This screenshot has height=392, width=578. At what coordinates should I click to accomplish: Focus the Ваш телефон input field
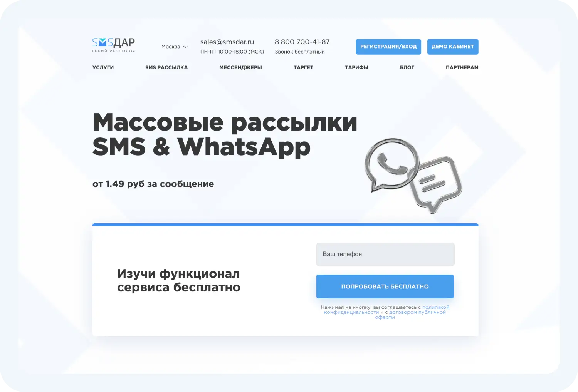(x=385, y=254)
